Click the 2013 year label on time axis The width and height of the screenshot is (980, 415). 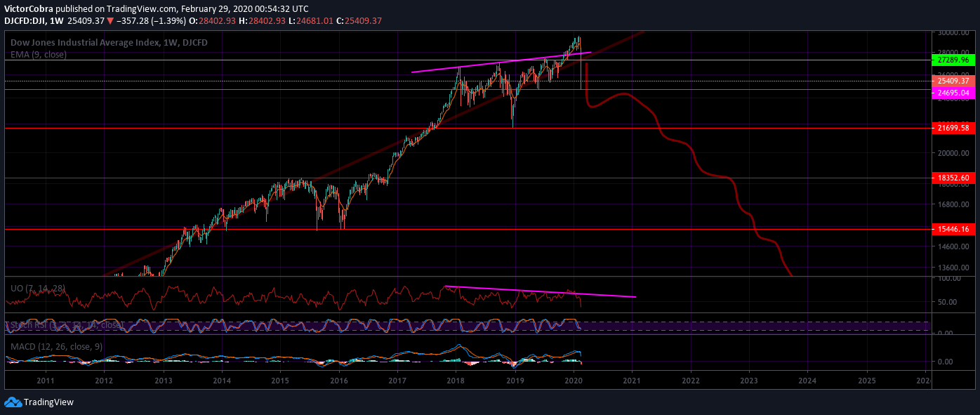[x=163, y=381]
